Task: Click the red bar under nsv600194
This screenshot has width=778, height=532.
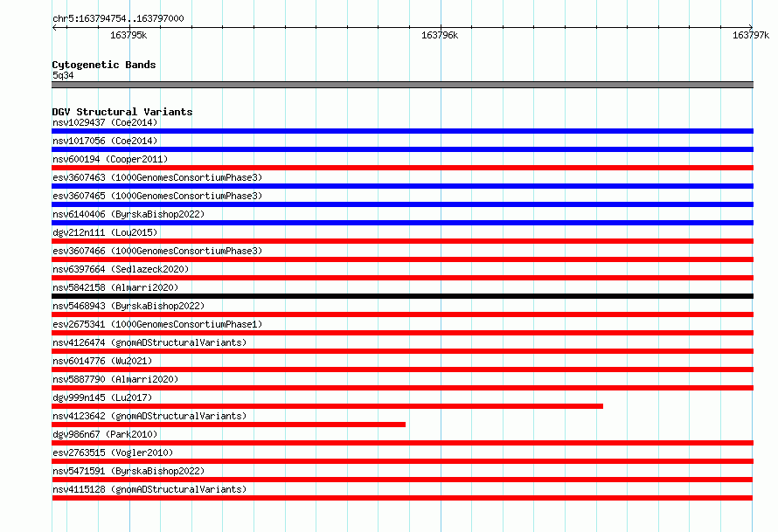Action: pyautogui.click(x=402, y=168)
